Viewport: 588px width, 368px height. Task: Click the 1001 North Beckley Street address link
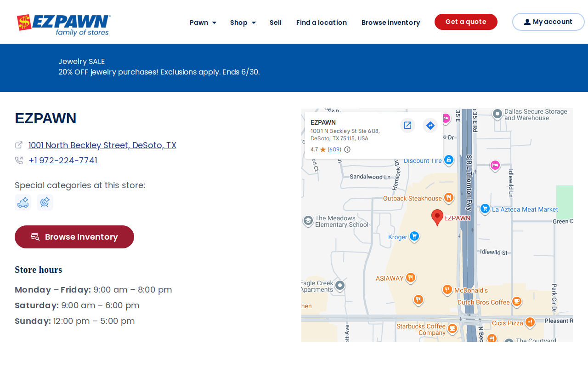pyautogui.click(x=102, y=145)
